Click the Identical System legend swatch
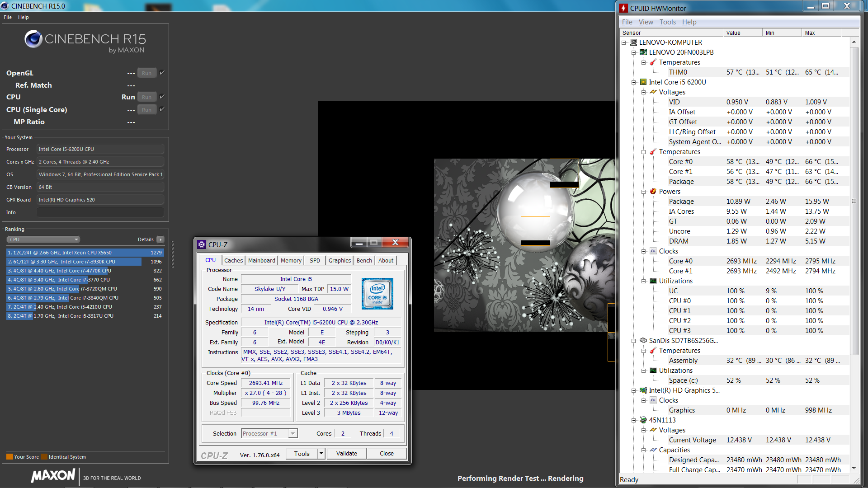 click(x=44, y=456)
